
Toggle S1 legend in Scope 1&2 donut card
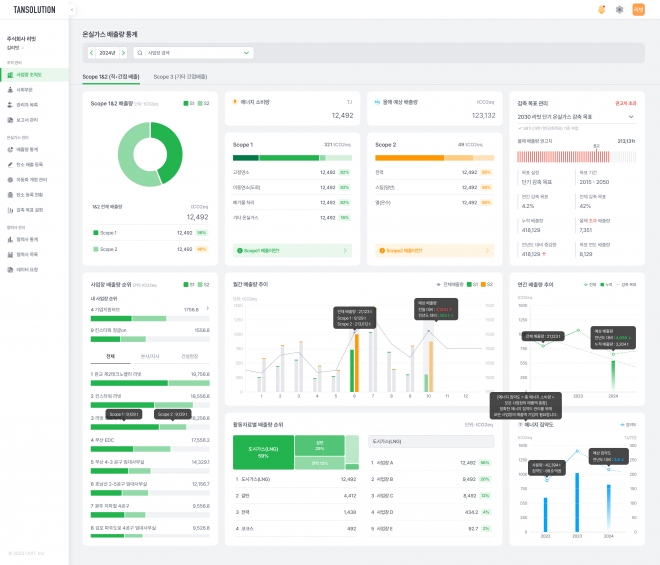[190, 103]
